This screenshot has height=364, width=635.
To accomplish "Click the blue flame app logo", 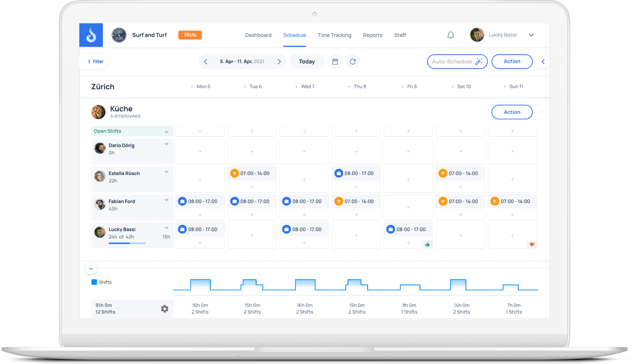I will [91, 35].
